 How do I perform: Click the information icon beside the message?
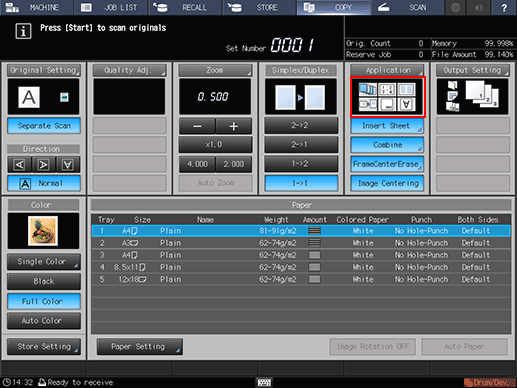click(23, 31)
